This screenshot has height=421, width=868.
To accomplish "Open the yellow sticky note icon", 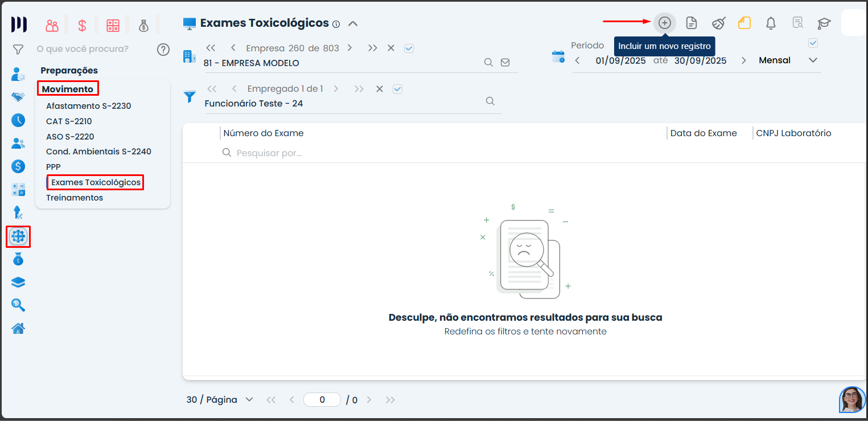I will click(744, 23).
